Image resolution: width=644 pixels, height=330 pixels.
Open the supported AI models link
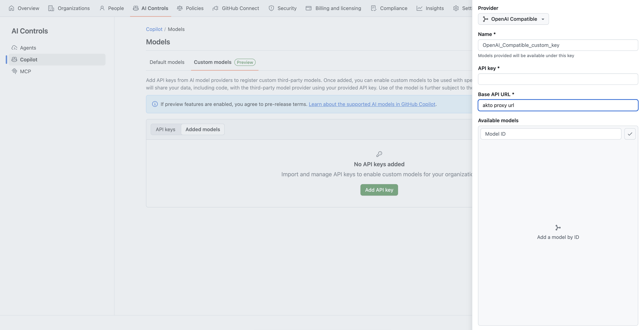372,104
